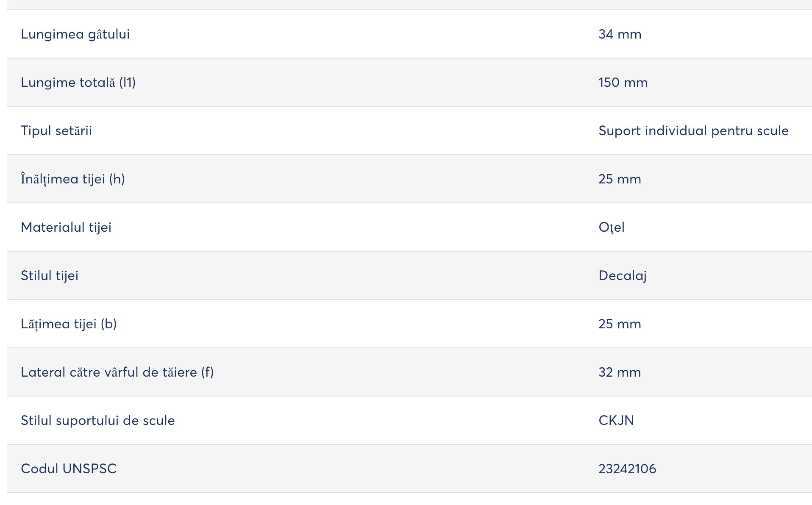Select the '150 mm' total length value
Image resolution: width=812 pixels, height=505 pixels.
pyautogui.click(x=623, y=82)
